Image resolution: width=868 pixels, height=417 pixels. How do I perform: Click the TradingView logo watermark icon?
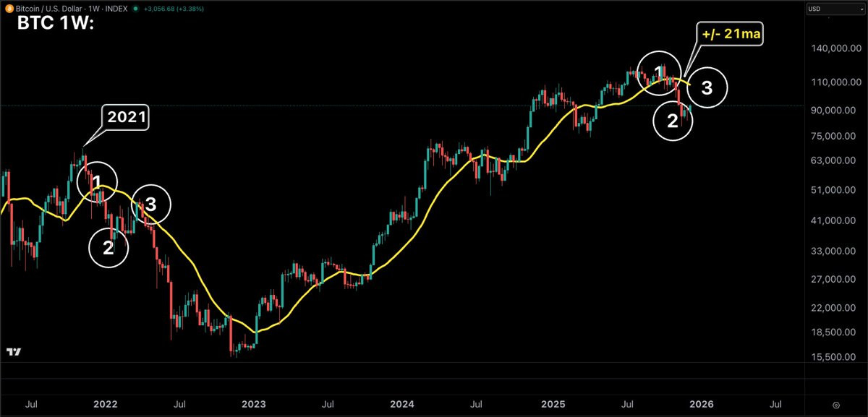pos(13,352)
